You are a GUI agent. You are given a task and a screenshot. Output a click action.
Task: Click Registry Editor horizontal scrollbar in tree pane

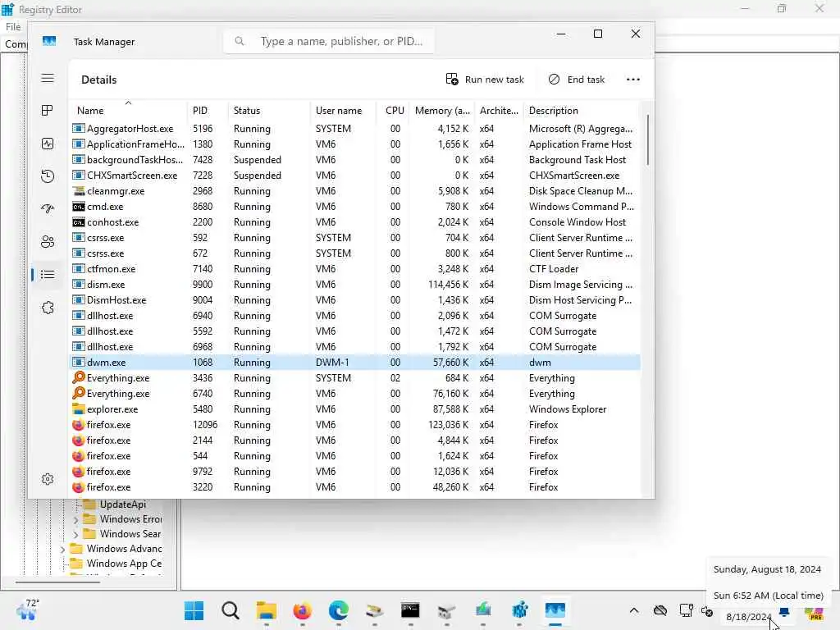tap(57, 582)
